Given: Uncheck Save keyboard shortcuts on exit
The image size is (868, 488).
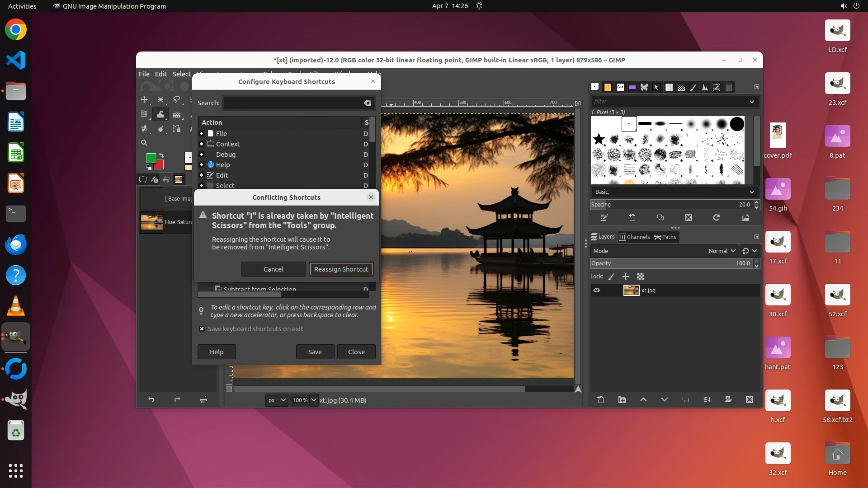Looking at the screenshot, I should tap(202, 329).
